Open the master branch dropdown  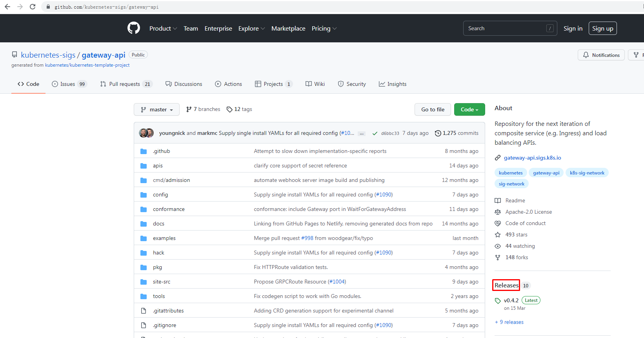[x=156, y=110]
